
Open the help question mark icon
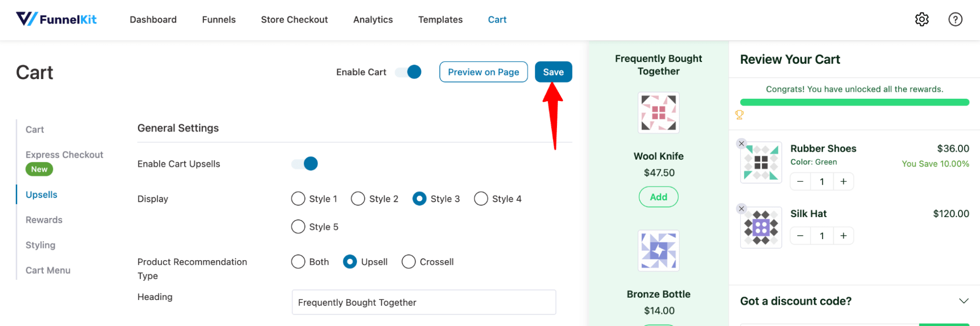click(955, 19)
